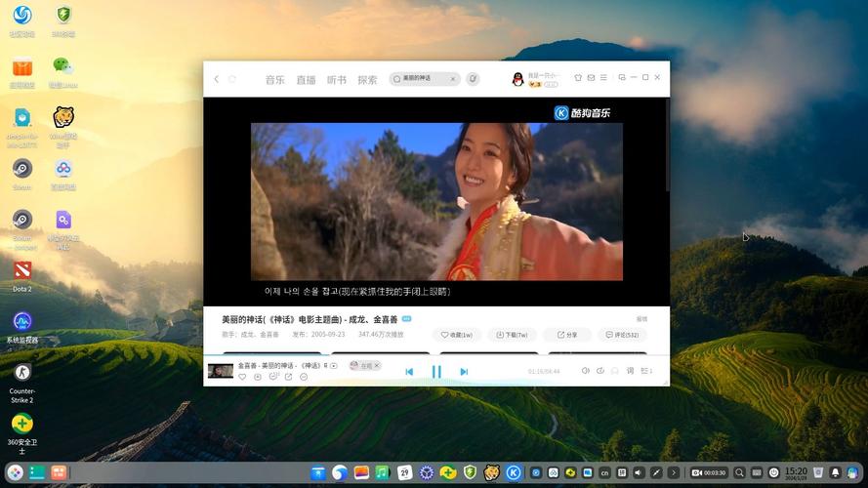Click the share icon in the bottom player bar
Viewport: 868px width, 488px height.
click(288, 377)
